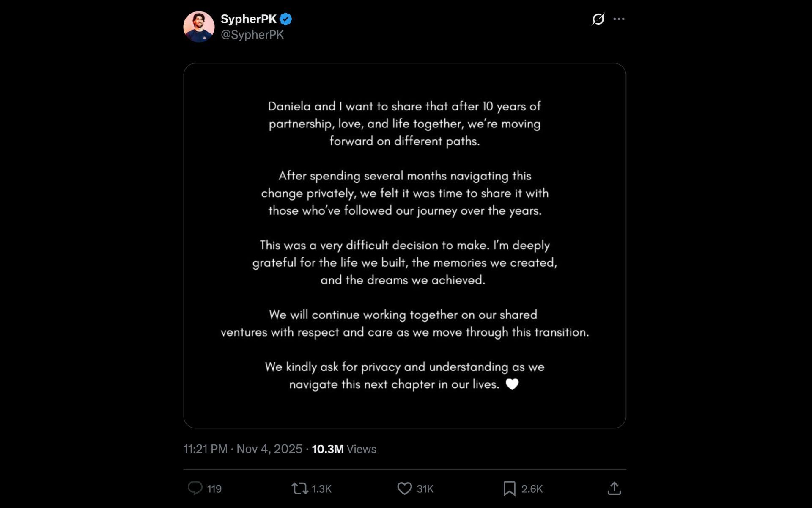This screenshot has height=508, width=812.
Task: Select the @SypherPK handle
Action: [x=252, y=35]
